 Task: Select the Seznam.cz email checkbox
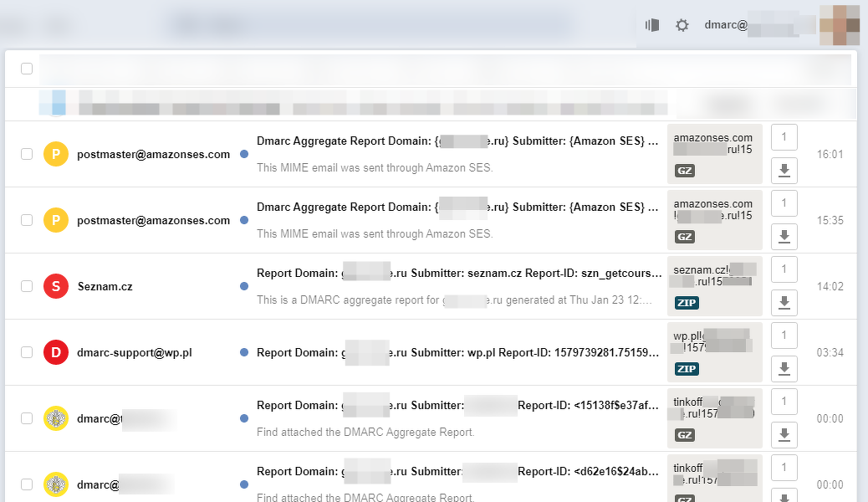coord(27,286)
